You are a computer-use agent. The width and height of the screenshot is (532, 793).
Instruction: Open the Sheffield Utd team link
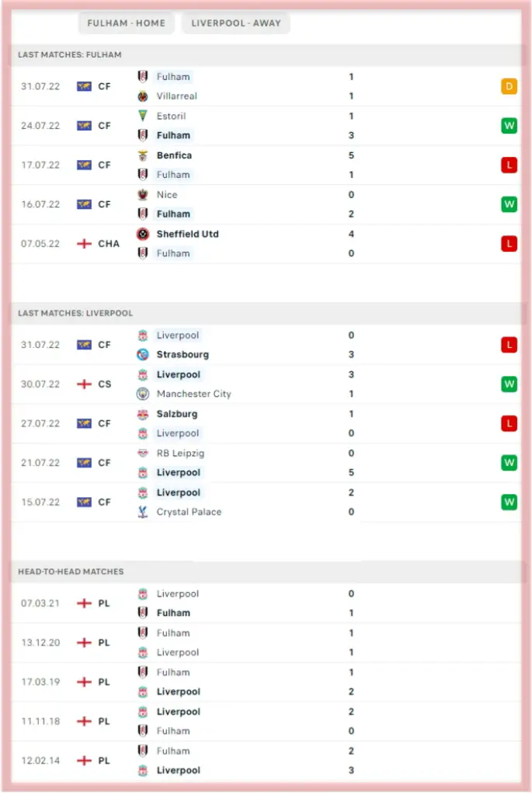pos(188,234)
